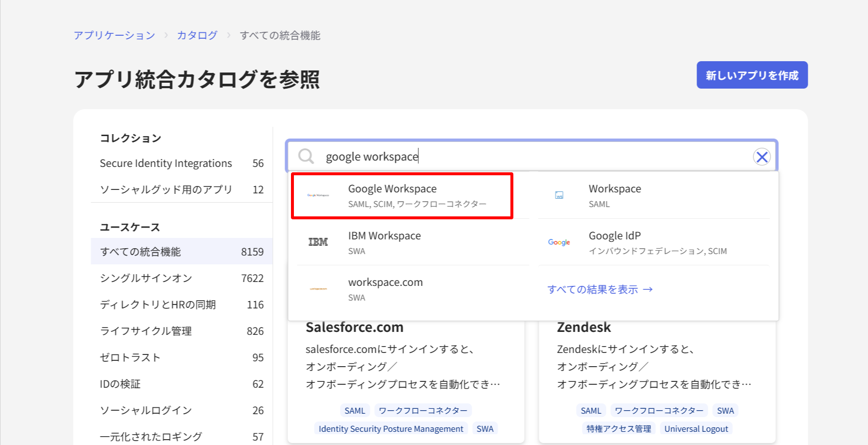The height and width of the screenshot is (445, 868).
Task: Click the ワークフローコネクター tag under Salesforce.com
Action: coord(423,410)
